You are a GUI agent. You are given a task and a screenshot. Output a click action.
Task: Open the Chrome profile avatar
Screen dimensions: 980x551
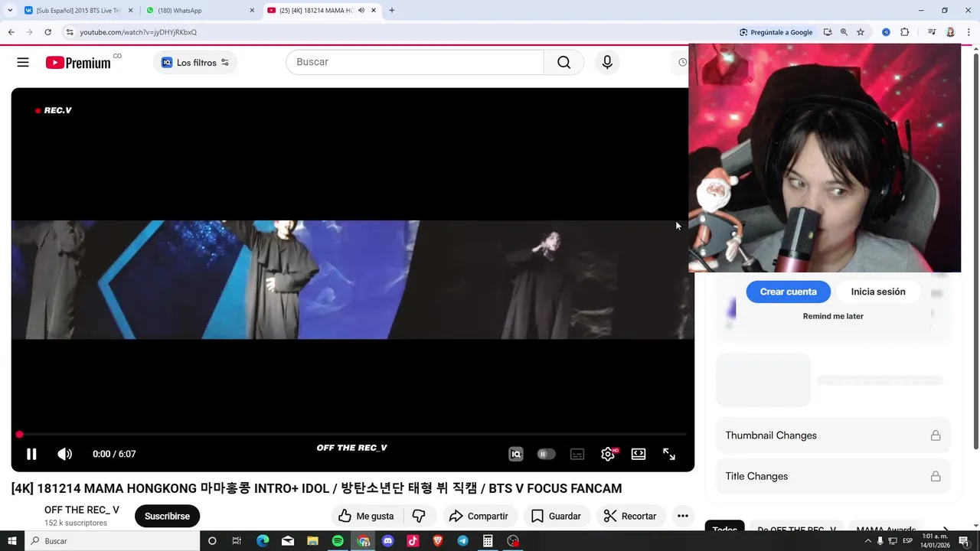tap(950, 32)
